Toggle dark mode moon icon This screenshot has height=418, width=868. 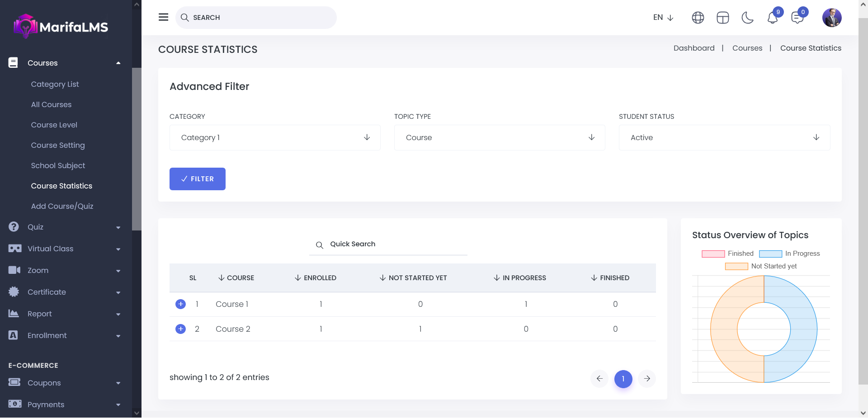point(748,18)
